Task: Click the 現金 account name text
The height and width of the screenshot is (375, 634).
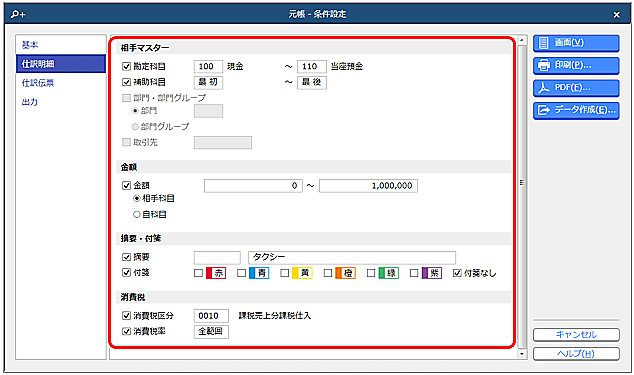Action: 235,66
